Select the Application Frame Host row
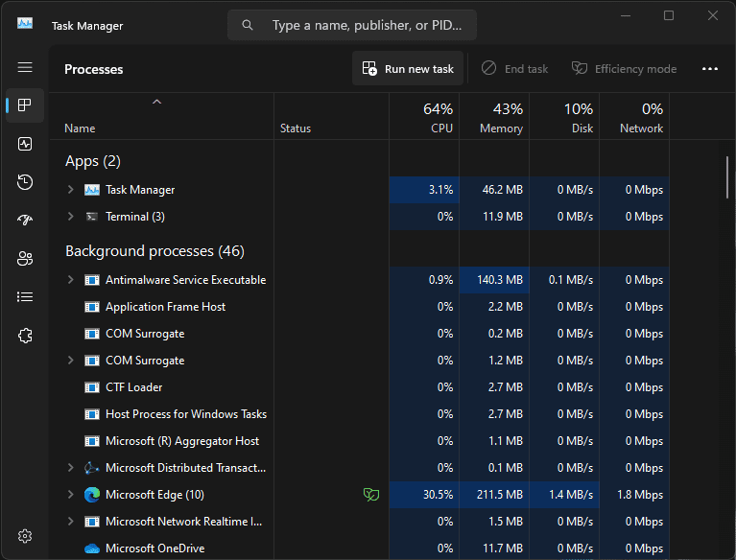Viewport: 736px width, 560px height. (359, 307)
